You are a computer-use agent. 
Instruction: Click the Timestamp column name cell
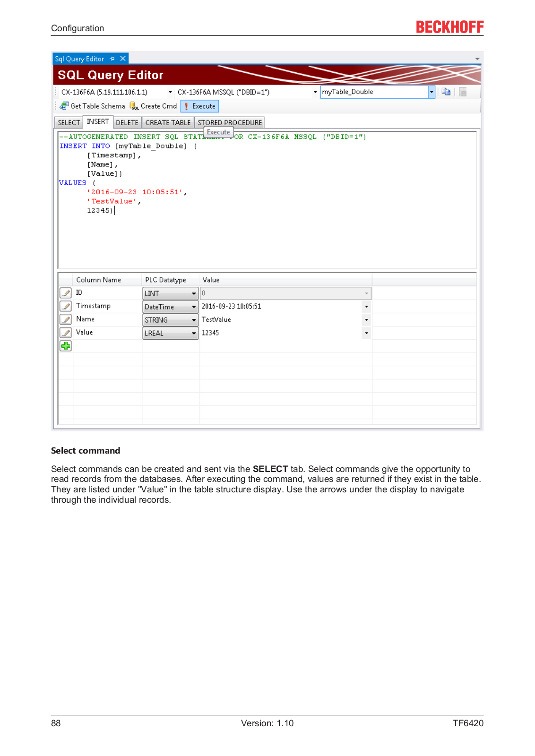pyautogui.click(x=107, y=306)
